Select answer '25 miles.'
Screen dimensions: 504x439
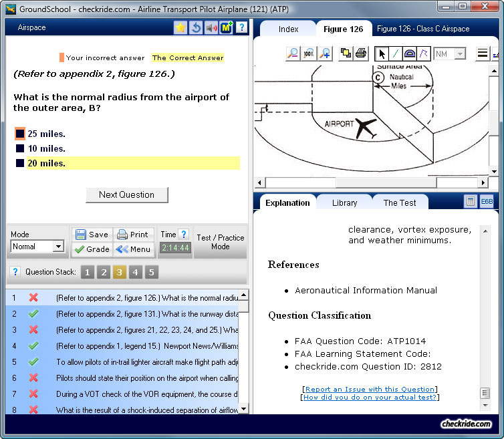20,134
